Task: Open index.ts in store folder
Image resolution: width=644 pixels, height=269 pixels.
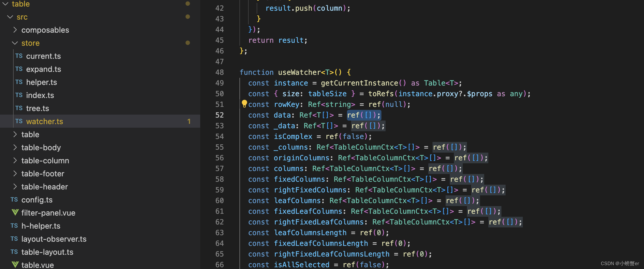Action: pos(40,95)
